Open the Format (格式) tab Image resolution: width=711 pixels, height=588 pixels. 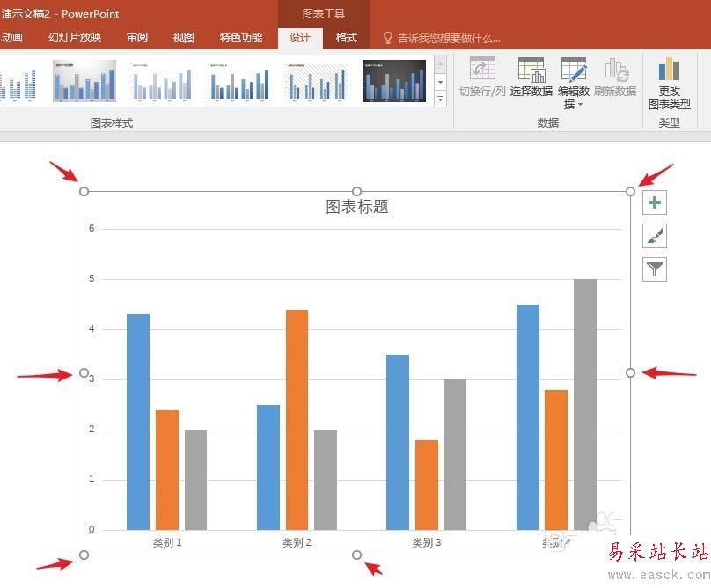(347, 38)
